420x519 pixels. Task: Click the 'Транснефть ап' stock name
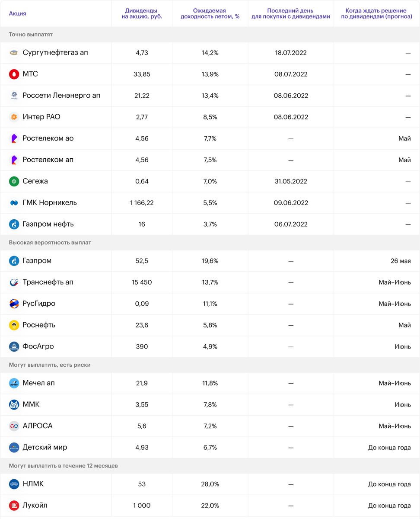click(x=48, y=282)
